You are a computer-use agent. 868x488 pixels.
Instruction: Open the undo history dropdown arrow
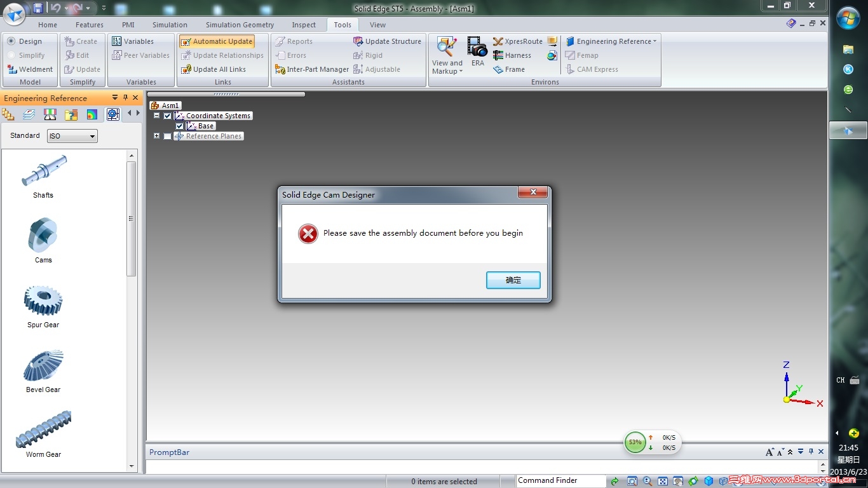(65, 8)
